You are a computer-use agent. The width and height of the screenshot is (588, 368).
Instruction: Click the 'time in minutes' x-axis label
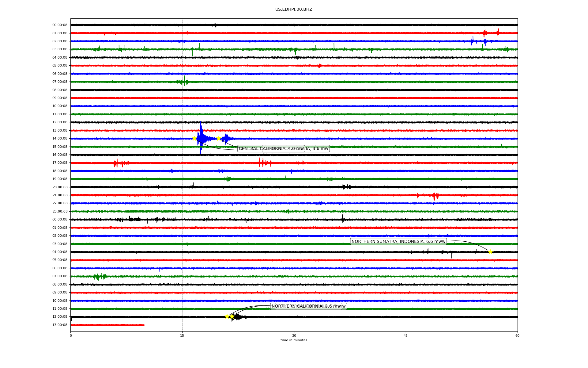[x=293, y=340]
